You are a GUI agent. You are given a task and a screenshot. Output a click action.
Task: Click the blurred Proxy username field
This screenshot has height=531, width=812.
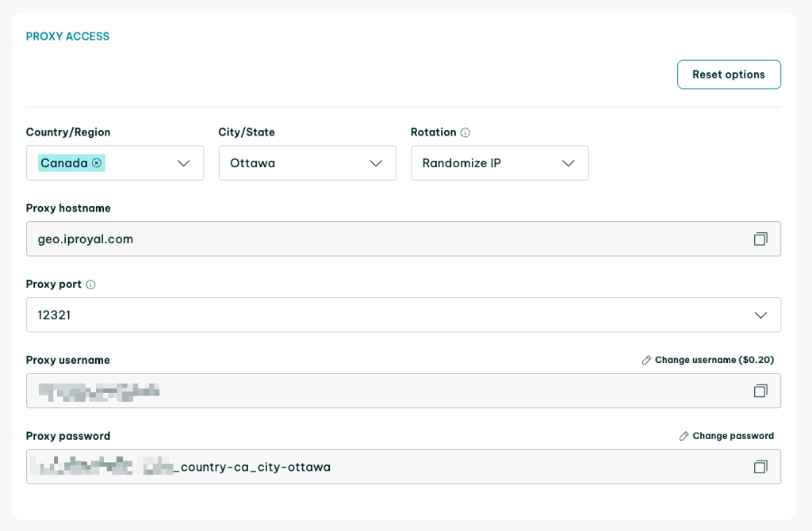click(x=404, y=391)
